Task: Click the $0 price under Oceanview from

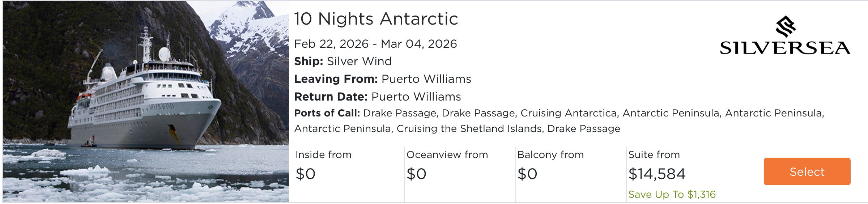Action: click(416, 174)
